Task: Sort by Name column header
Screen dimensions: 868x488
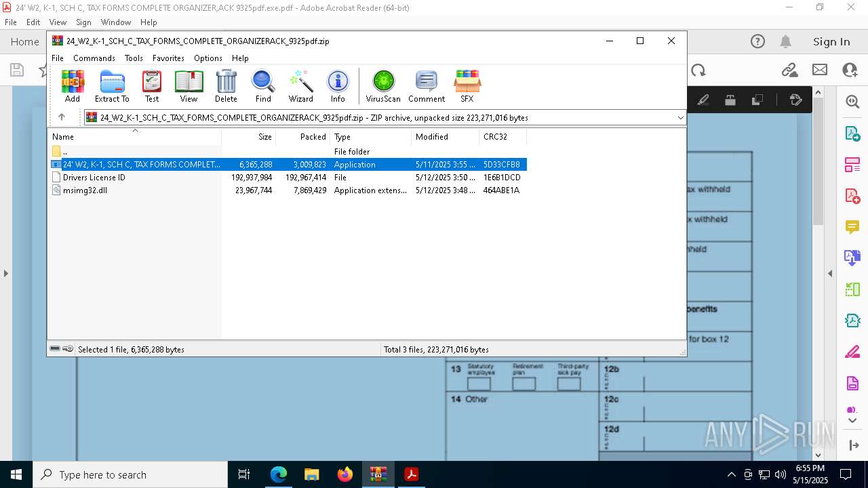Action: tap(134, 136)
